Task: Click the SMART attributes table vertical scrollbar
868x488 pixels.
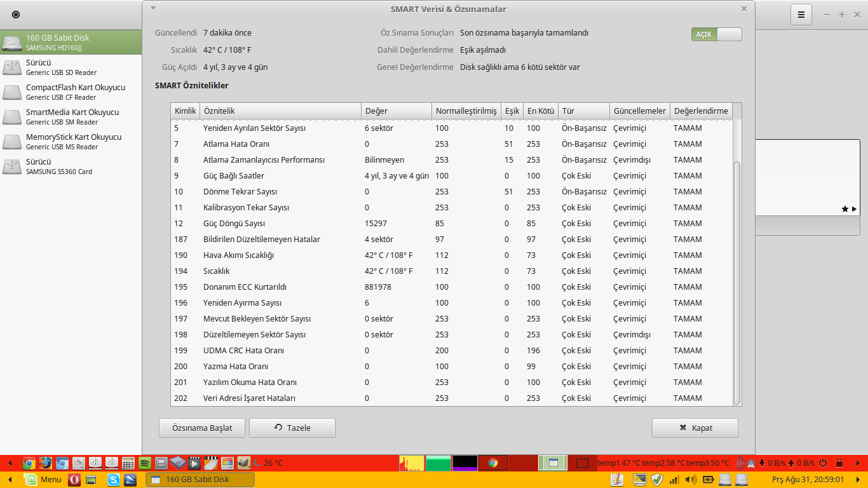Action: click(x=737, y=280)
